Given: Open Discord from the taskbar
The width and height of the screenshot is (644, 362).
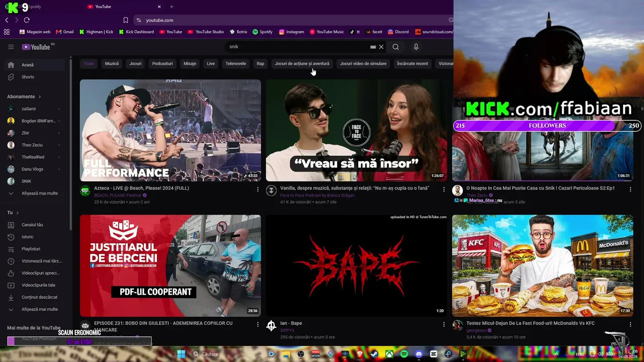Looking at the screenshot, I should point(419,354).
